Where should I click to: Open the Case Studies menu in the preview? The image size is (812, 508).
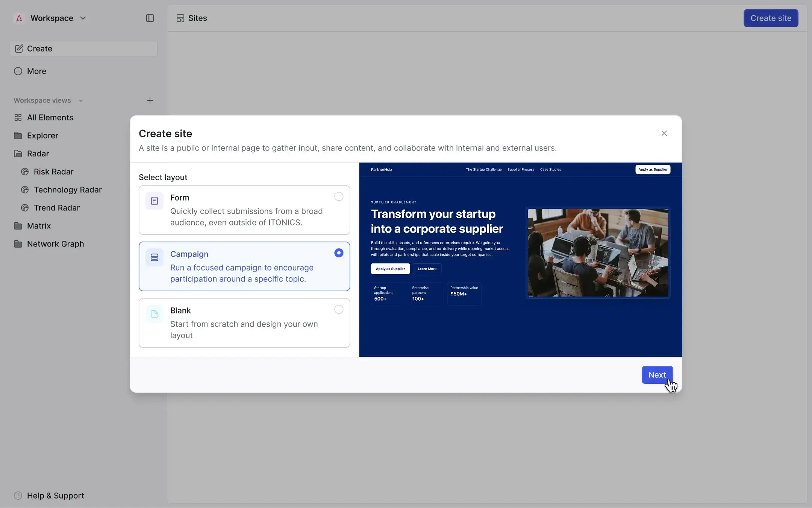click(550, 169)
